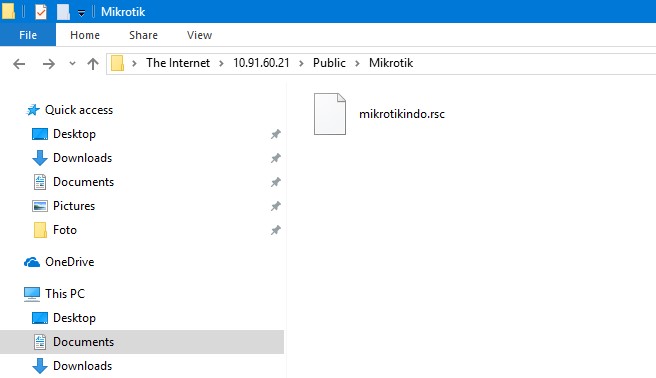Image resolution: width=656 pixels, height=378 pixels.
Task: Click the pin icon next to Pictures
Action: (275, 206)
